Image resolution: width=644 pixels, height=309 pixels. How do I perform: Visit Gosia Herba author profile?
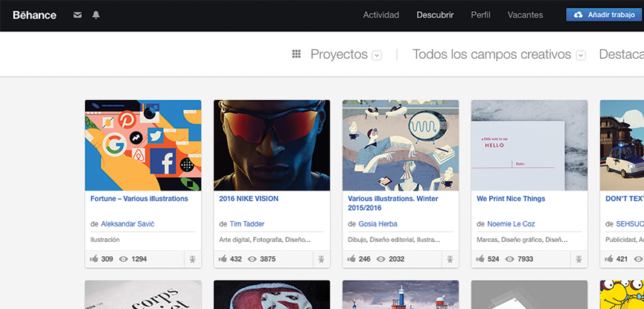tap(378, 224)
